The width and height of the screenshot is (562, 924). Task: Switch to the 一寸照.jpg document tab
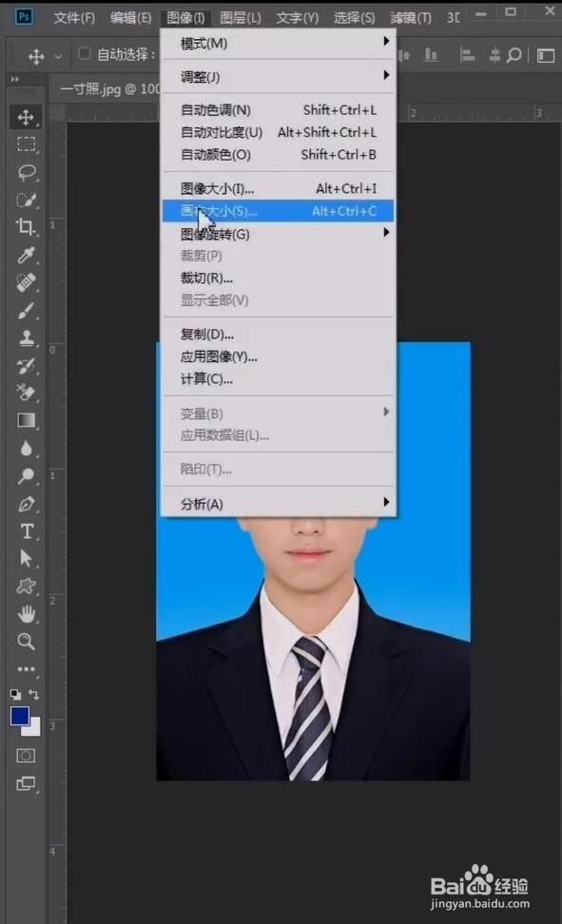coord(109,89)
